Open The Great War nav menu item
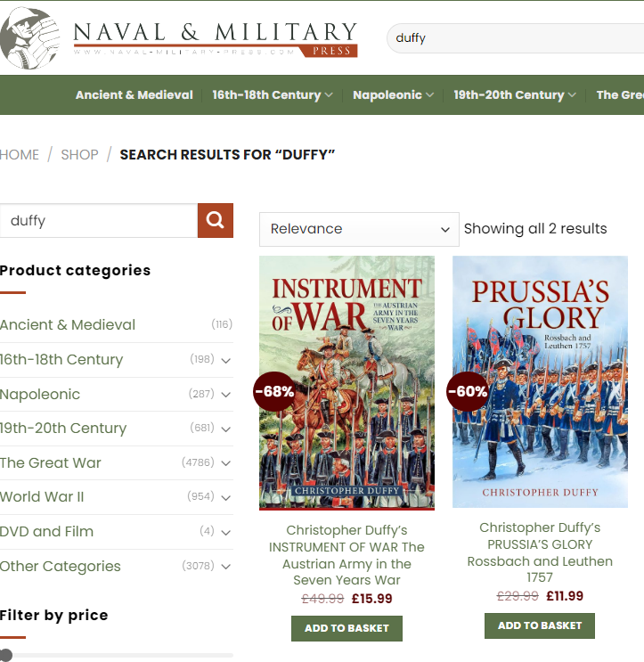 [x=620, y=95]
